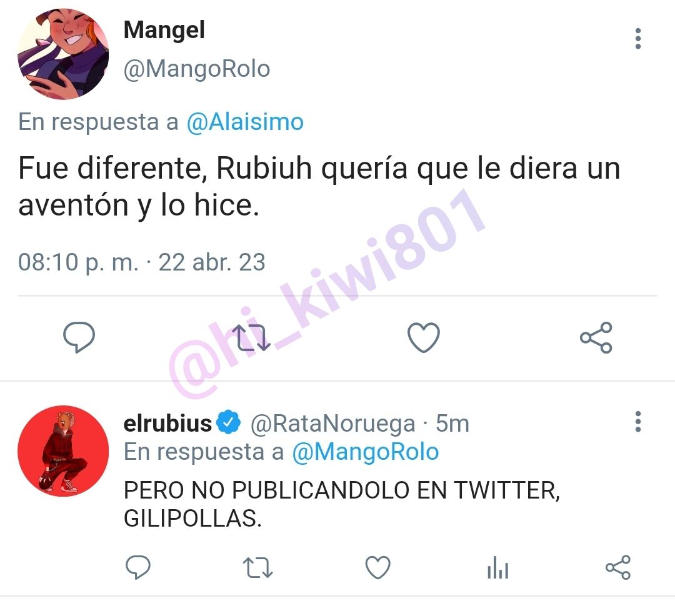Like elrubius's reply

pos(377,567)
